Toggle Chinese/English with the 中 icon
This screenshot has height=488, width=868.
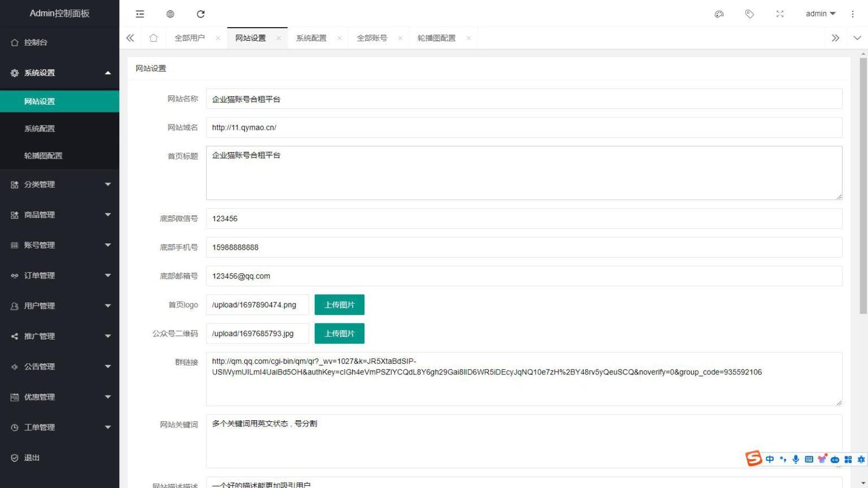pyautogui.click(x=770, y=459)
